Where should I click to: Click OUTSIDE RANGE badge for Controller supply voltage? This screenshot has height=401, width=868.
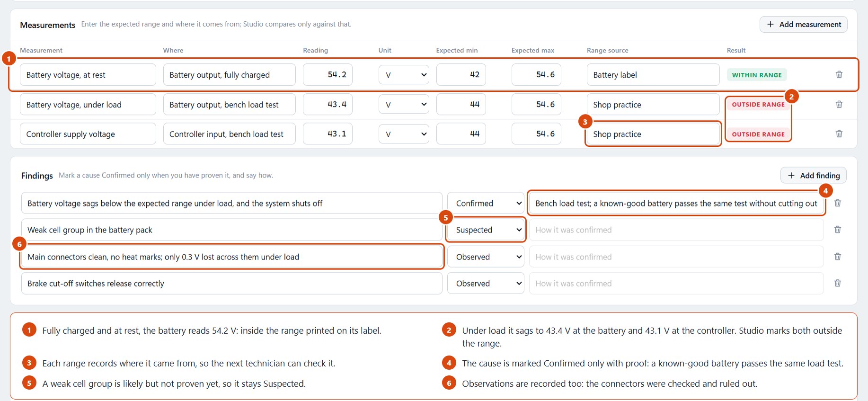click(758, 134)
